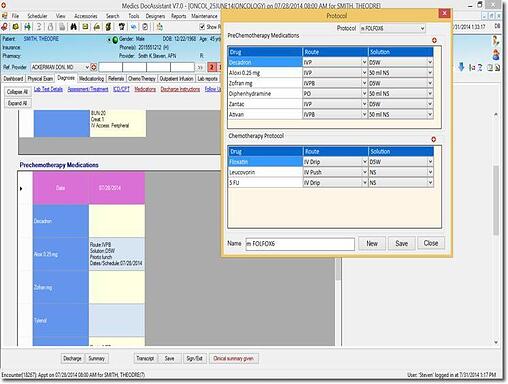Open the Protocol dropdown showing m FOLFOX6
Image resolution: width=508 pixels, height=384 pixels.
click(x=392, y=28)
